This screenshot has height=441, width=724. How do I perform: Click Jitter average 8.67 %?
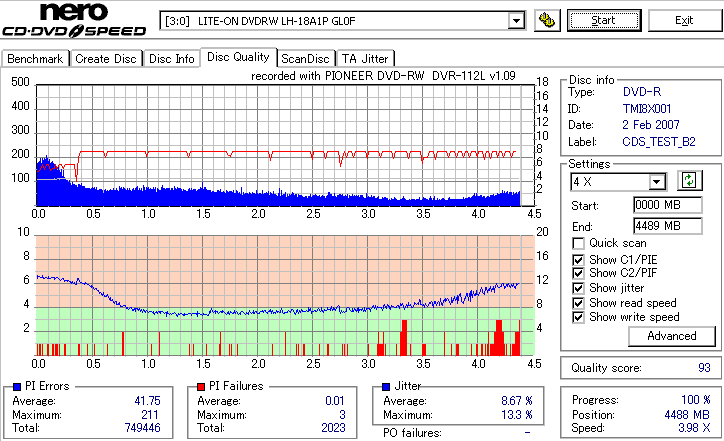[x=517, y=401]
